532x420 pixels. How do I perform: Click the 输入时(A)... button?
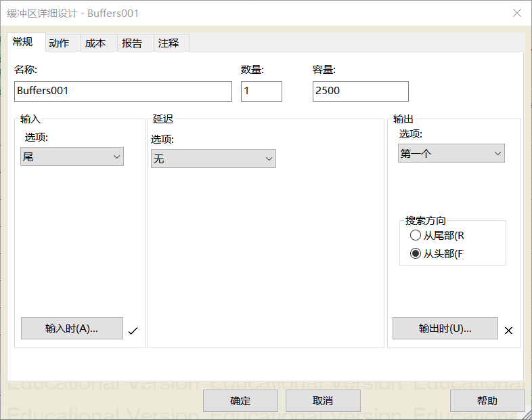(x=72, y=329)
